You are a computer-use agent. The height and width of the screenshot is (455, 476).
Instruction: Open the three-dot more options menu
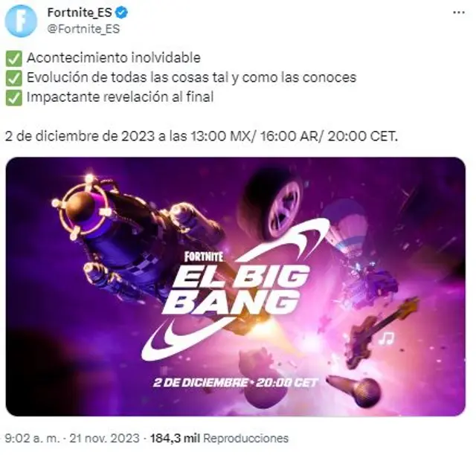coord(459,13)
